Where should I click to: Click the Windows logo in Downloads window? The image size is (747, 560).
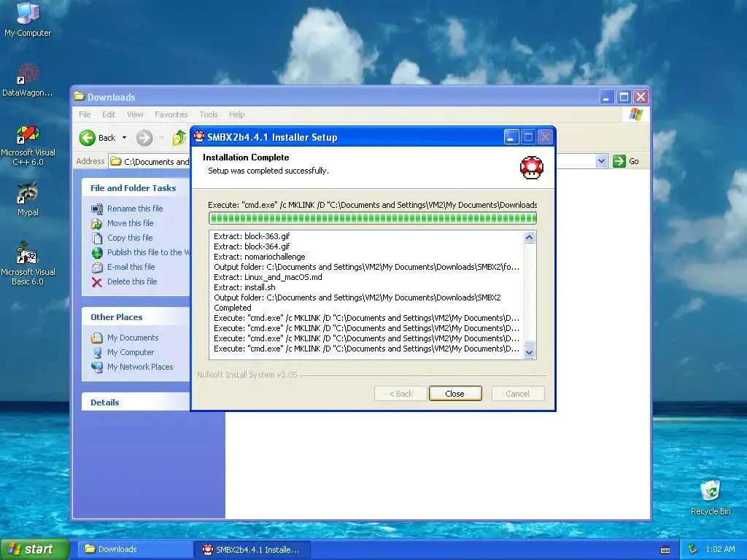click(x=636, y=114)
